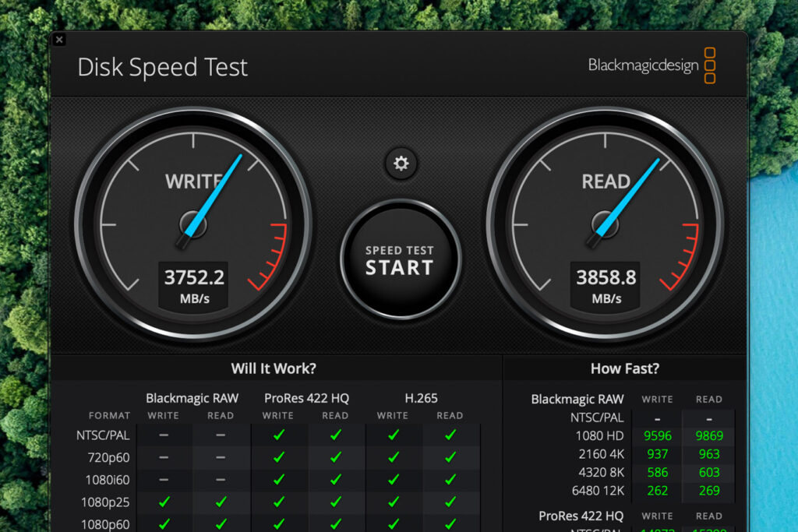
Task: Click the 720p60 ProRes 422 HQ write checkmark
Action: pos(278,457)
